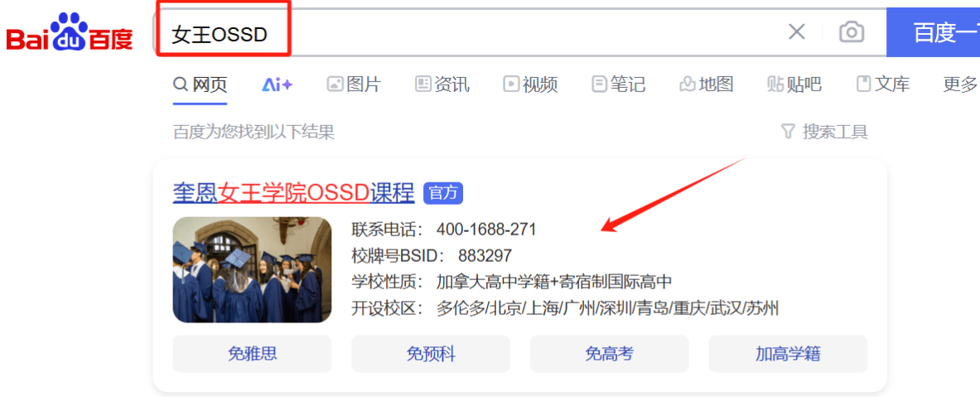Click the 官方 badge on the result
The width and height of the screenshot is (980, 397).
click(x=443, y=193)
